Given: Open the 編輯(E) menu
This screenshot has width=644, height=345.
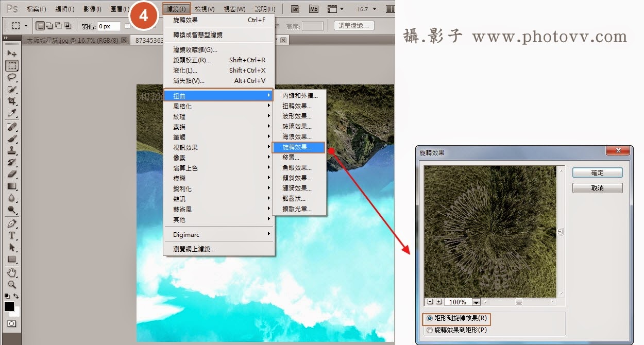Looking at the screenshot, I should point(64,9).
